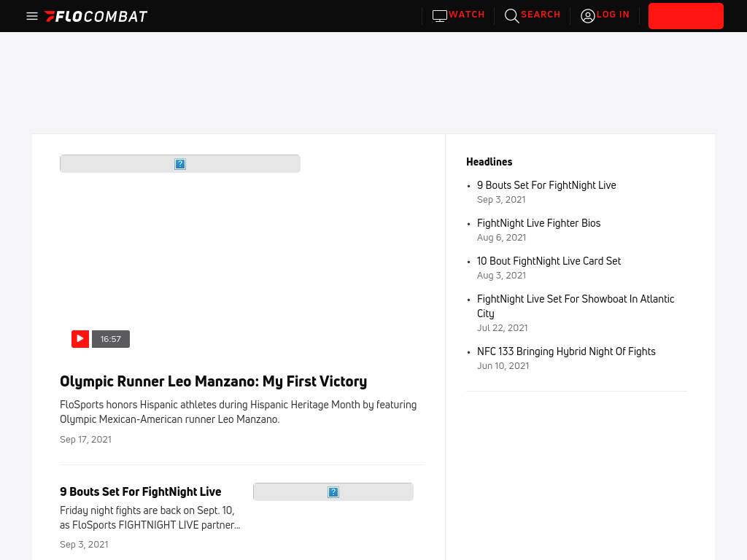Click the FloCombat logo
The height and width of the screenshot is (560, 747).
(96, 16)
